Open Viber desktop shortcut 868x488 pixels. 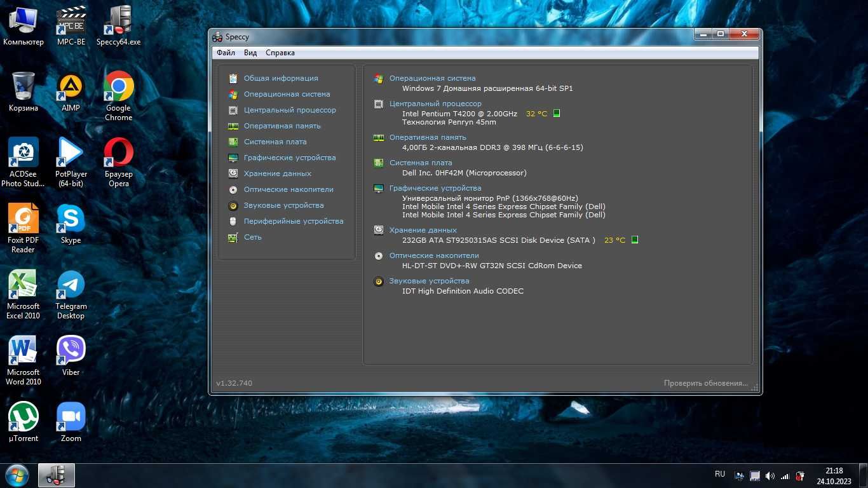click(71, 356)
